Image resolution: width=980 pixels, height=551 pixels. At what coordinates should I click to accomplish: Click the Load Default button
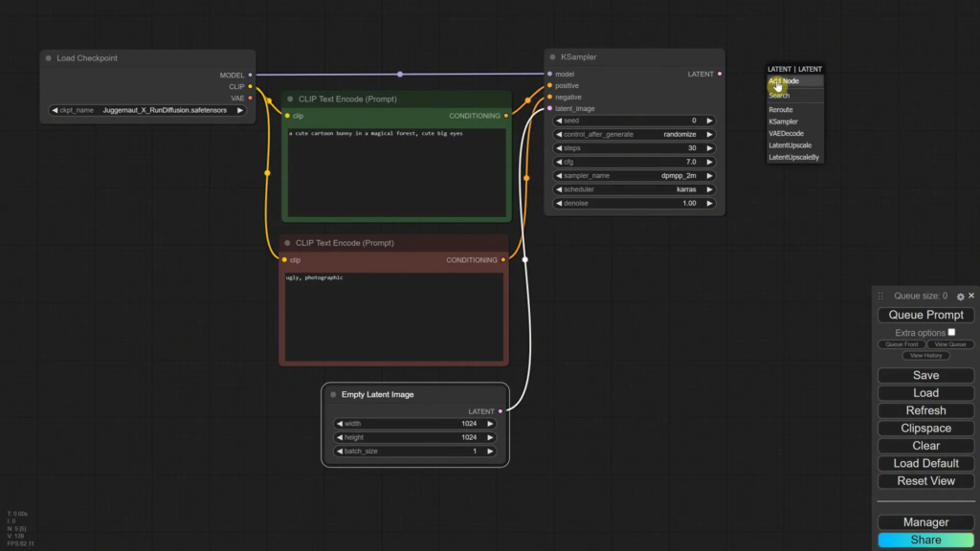point(925,464)
